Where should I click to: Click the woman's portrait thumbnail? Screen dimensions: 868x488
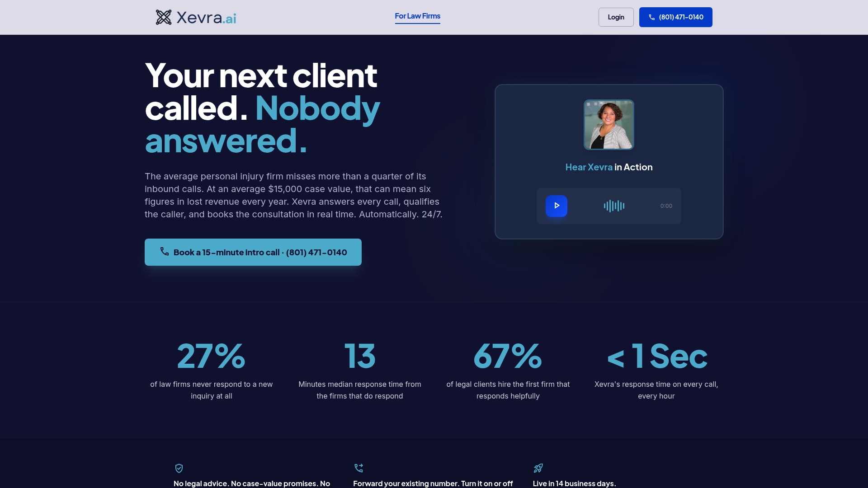(609, 125)
